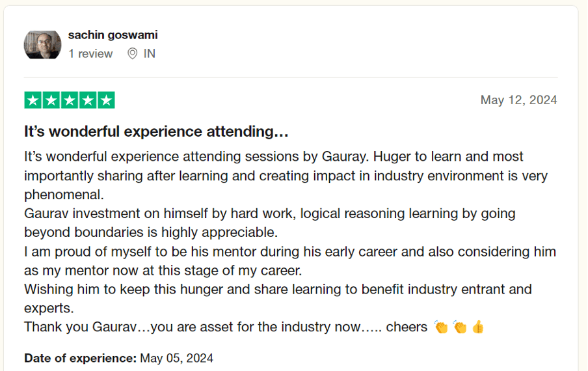Viewport: 588px width, 371px height.
Task: Click the second green rating star
Action: tap(51, 100)
